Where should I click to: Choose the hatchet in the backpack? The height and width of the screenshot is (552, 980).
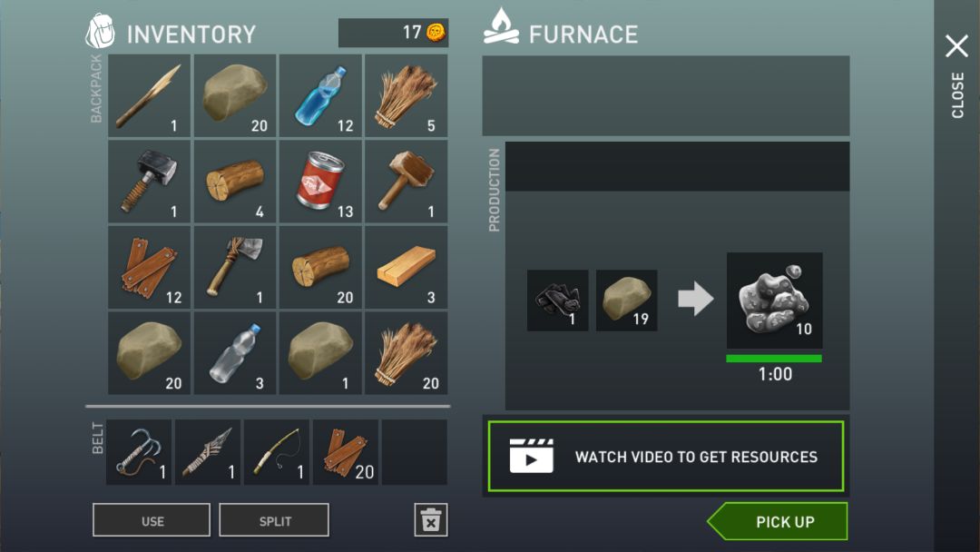235,268
